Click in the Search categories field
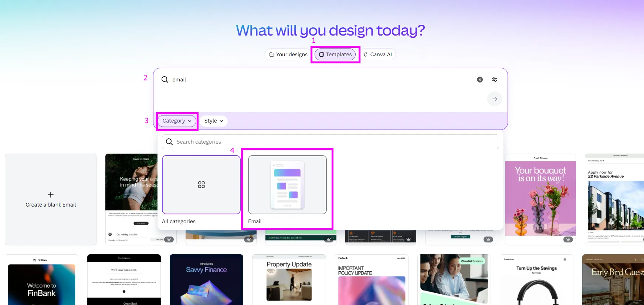 tap(330, 142)
